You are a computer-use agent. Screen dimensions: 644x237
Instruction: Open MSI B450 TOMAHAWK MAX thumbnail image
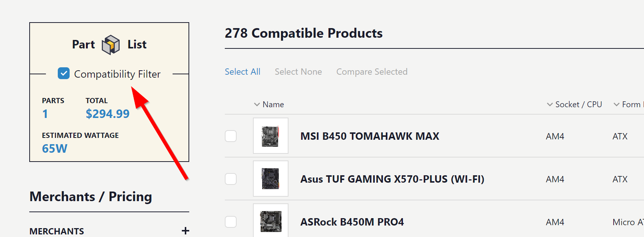tap(271, 136)
